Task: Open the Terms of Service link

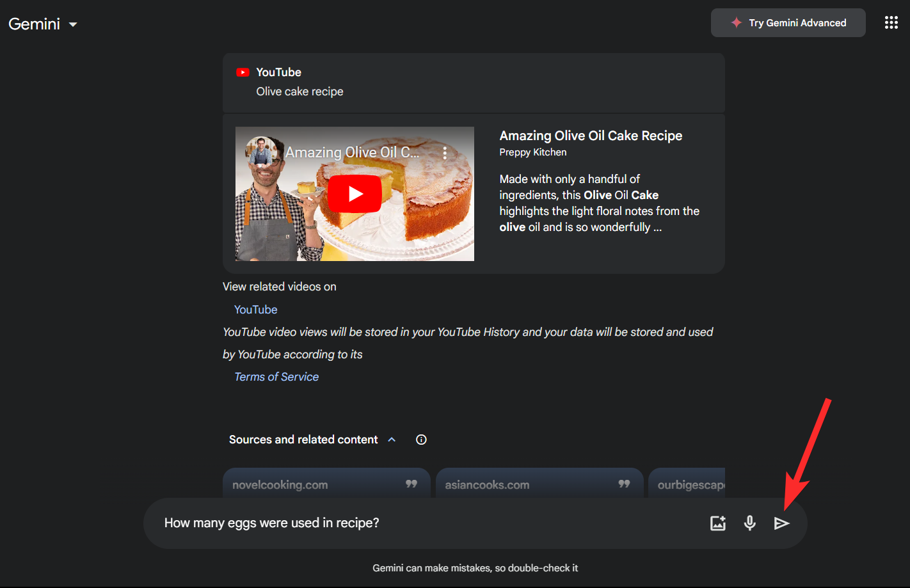Action: [x=276, y=377]
